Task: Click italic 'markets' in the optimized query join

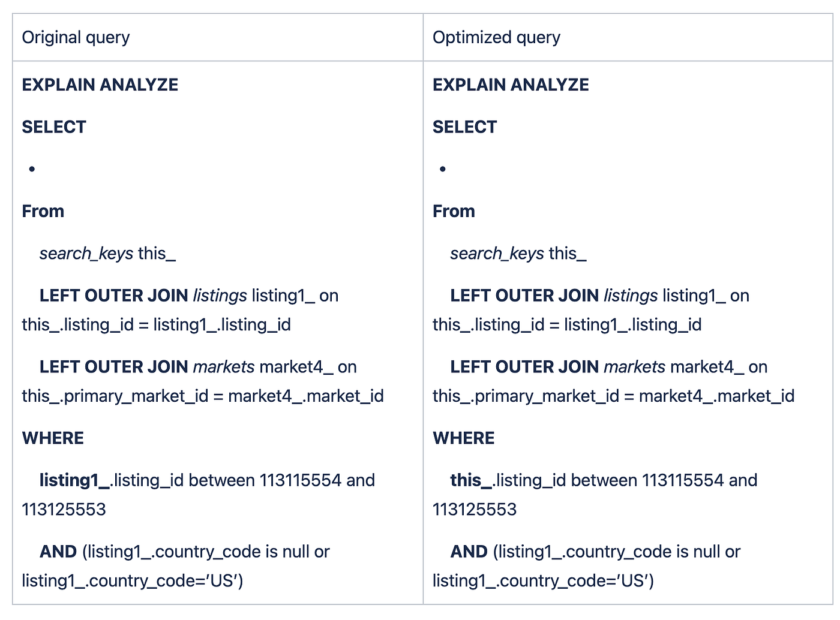Action: coord(635,367)
